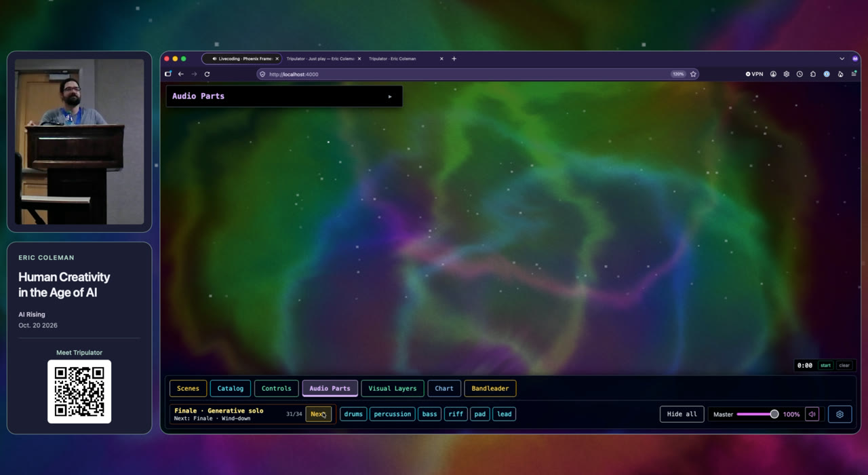The height and width of the screenshot is (475, 868).
Task: Toggle the browser sidebar panel icon
Action: click(168, 74)
